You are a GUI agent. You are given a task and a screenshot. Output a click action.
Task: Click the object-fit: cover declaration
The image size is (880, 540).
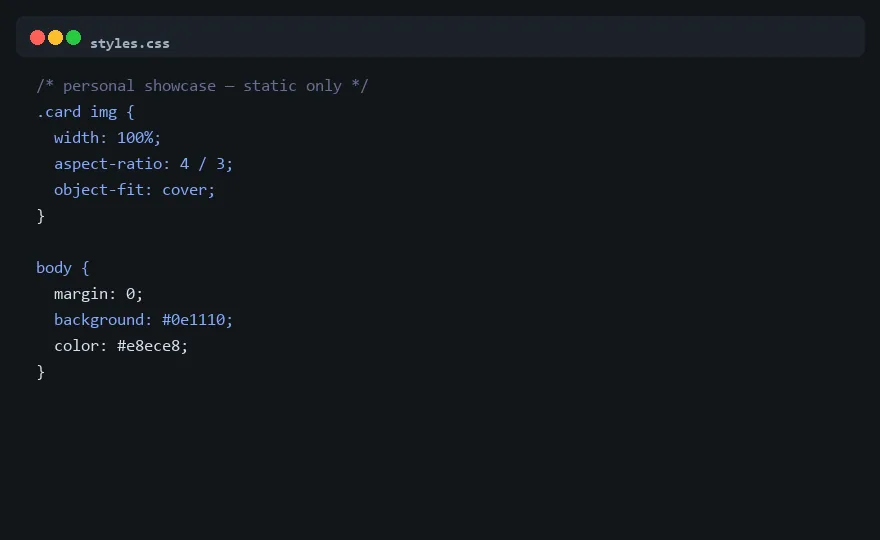[134, 190]
